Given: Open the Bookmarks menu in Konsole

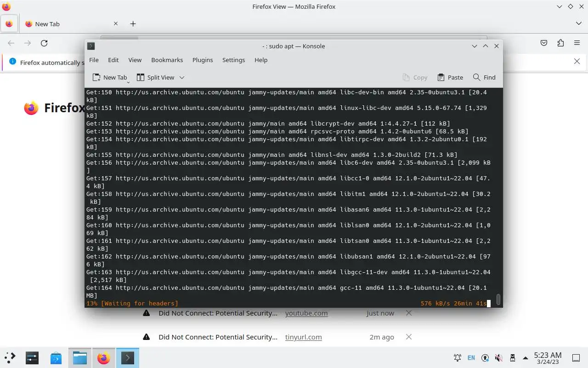Looking at the screenshot, I should coord(167,60).
